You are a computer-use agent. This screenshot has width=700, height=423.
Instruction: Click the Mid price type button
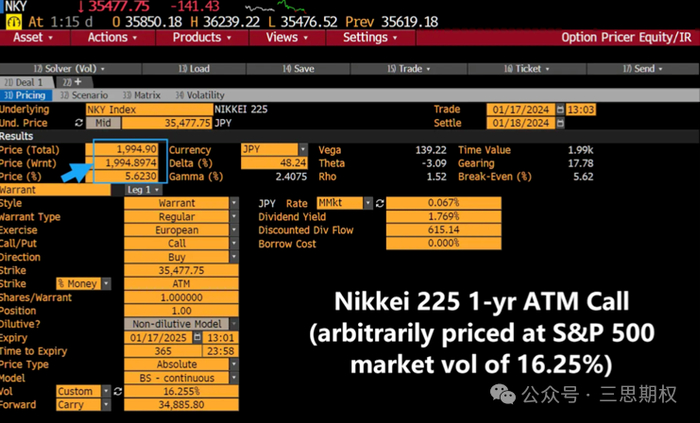(x=103, y=123)
